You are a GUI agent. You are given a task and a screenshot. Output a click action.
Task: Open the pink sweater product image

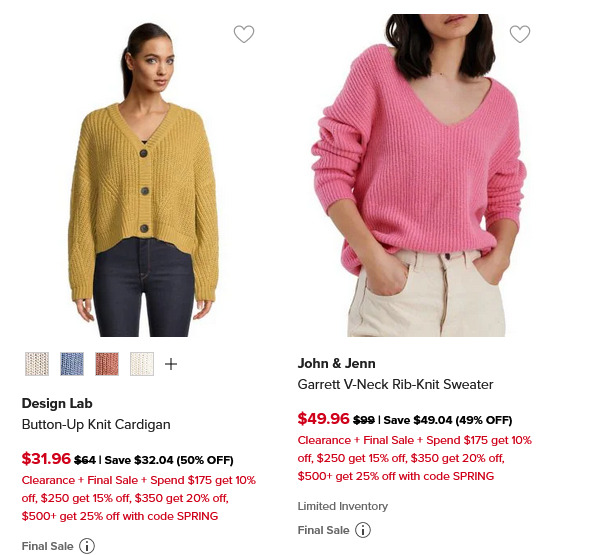point(419,175)
